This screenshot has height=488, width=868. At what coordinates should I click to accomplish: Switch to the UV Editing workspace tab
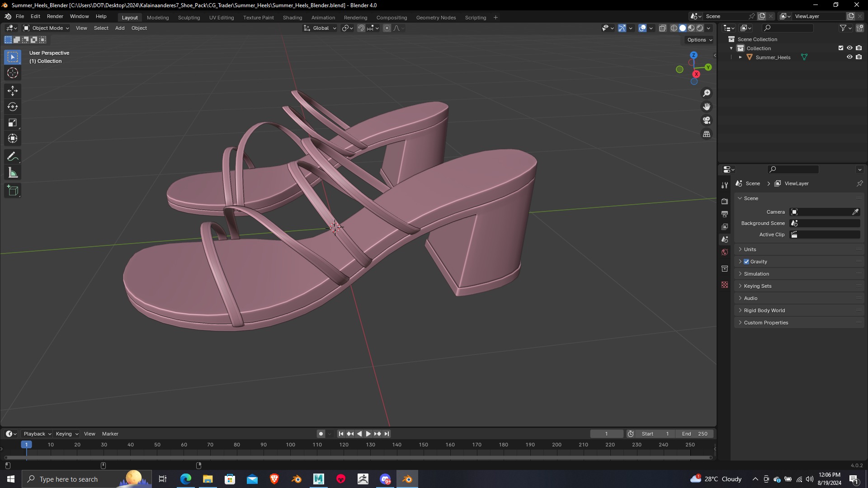(222, 18)
